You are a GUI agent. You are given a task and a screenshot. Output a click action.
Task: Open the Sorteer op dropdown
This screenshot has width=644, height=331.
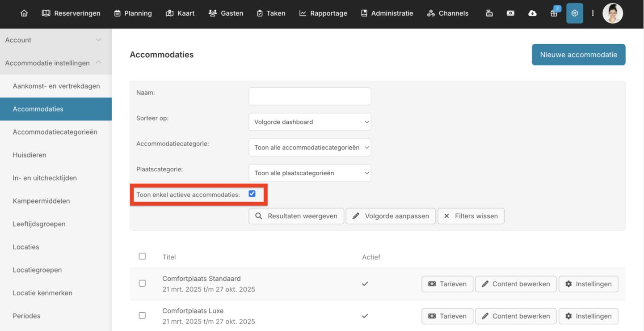pyautogui.click(x=310, y=122)
